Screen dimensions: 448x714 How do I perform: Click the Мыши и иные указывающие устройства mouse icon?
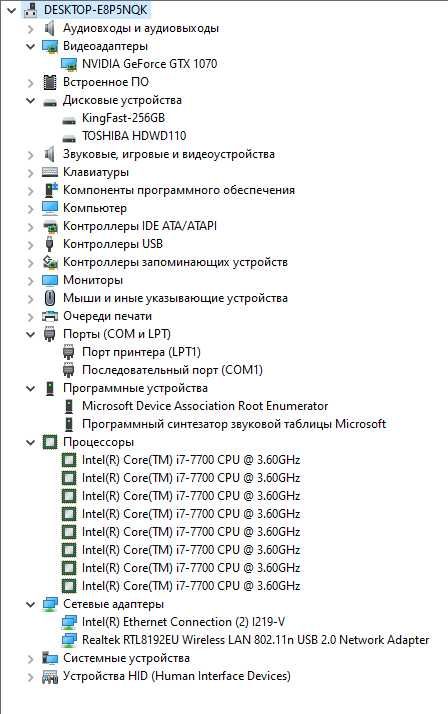tap(50, 298)
